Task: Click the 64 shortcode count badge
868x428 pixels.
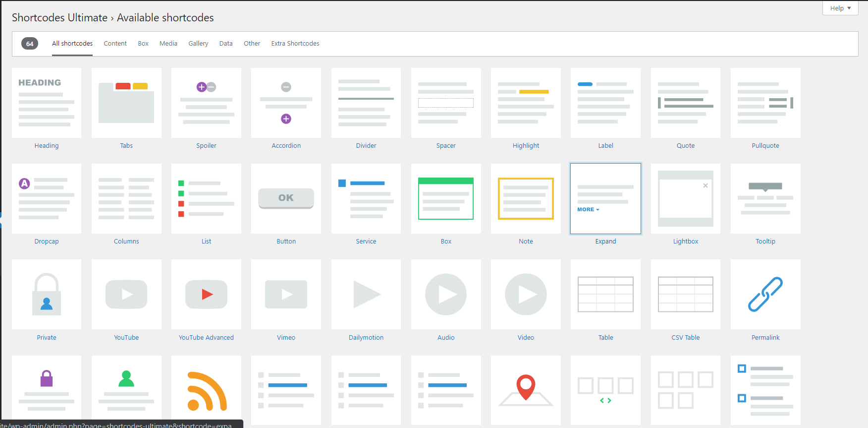Action: click(x=30, y=44)
